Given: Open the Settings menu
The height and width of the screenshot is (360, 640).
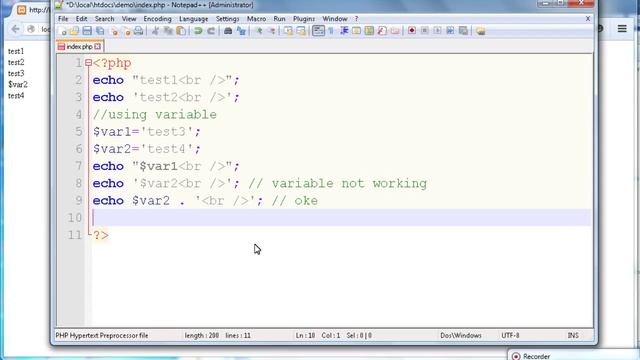Looking at the screenshot, I should (x=227, y=19).
